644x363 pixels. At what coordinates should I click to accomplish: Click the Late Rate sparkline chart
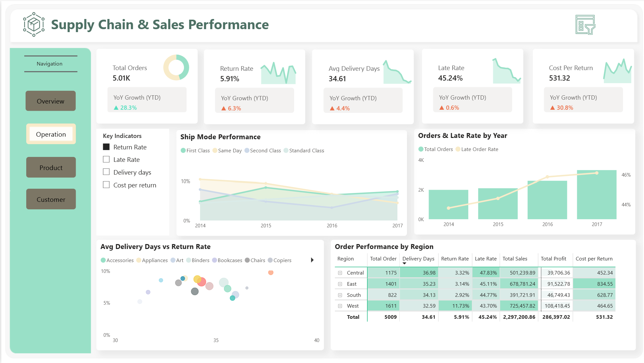coord(507,71)
